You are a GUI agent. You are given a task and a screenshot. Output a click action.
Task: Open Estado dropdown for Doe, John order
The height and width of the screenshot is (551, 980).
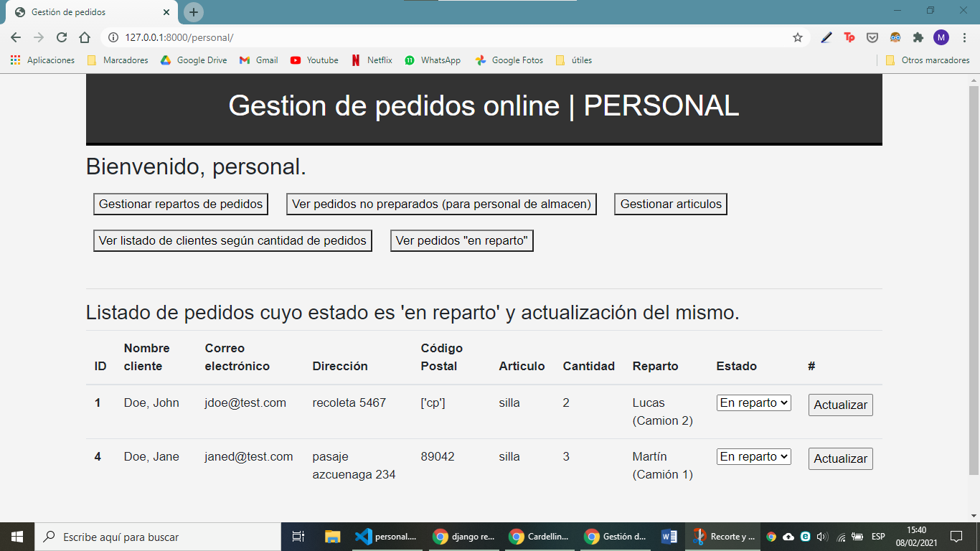[x=753, y=403]
